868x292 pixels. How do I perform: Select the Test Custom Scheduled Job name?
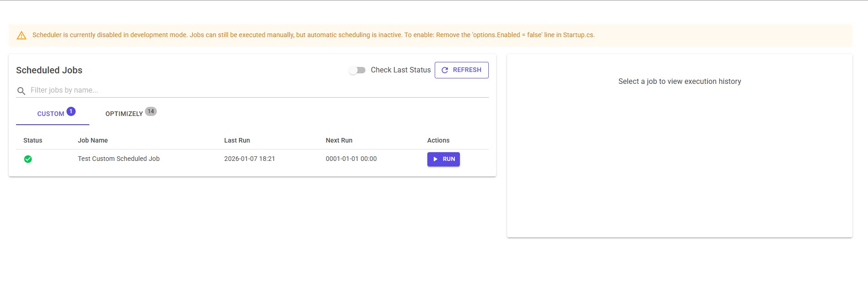pyautogui.click(x=119, y=159)
